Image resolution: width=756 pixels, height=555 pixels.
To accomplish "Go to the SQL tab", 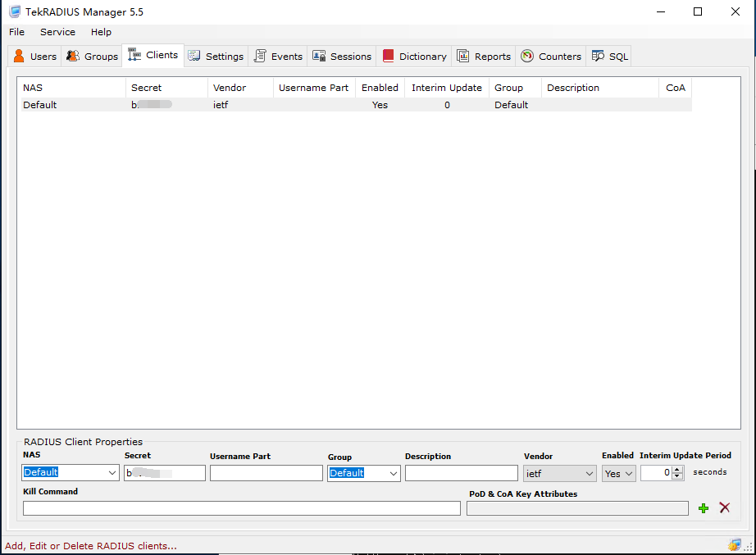I will click(610, 57).
